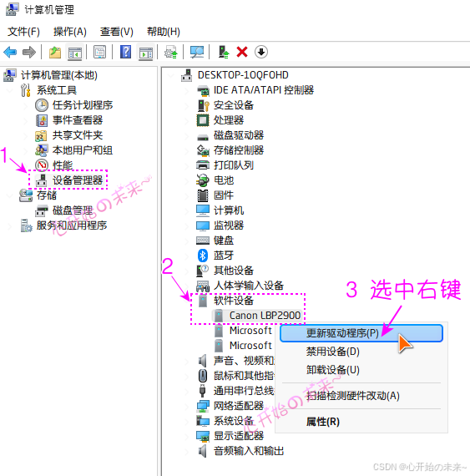Select the 固件 category
The width and height of the screenshot is (470, 476).
pyautogui.click(x=224, y=195)
